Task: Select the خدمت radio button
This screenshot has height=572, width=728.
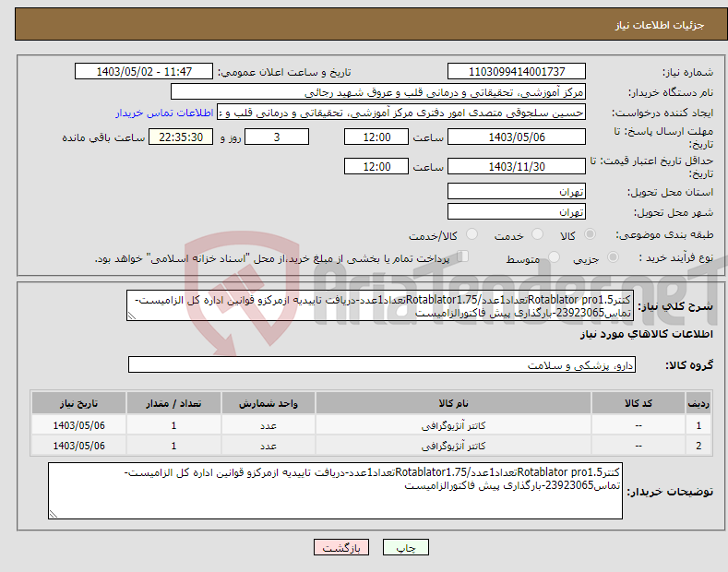Action: click(x=537, y=234)
